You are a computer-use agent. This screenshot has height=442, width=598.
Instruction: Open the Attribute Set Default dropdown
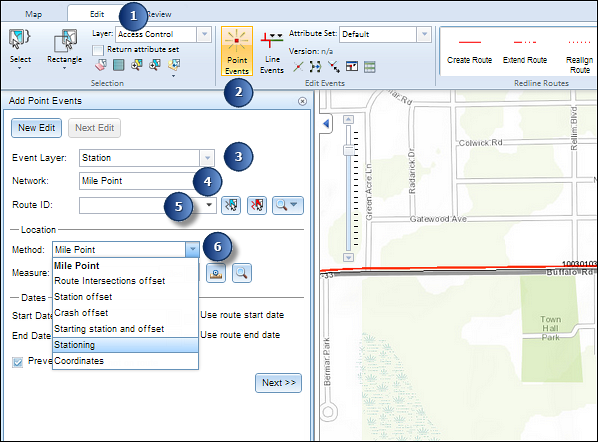(424, 34)
